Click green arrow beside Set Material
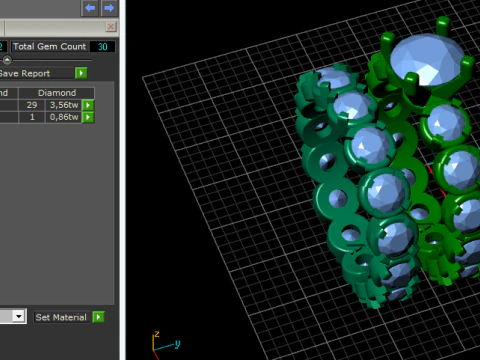Screen dimensions: 480x360 [x=98, y=317]
